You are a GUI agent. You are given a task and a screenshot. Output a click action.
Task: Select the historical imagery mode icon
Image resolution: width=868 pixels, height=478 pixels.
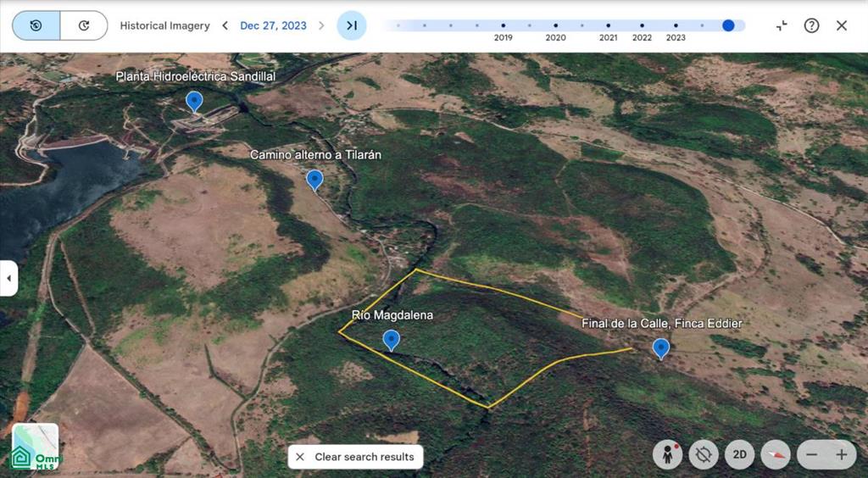pos(36,25)
